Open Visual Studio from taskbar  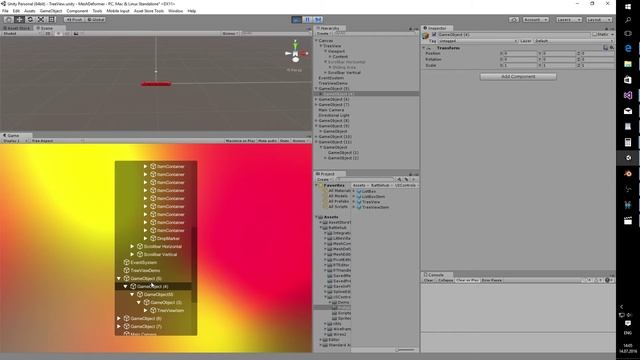pos(628,95)
